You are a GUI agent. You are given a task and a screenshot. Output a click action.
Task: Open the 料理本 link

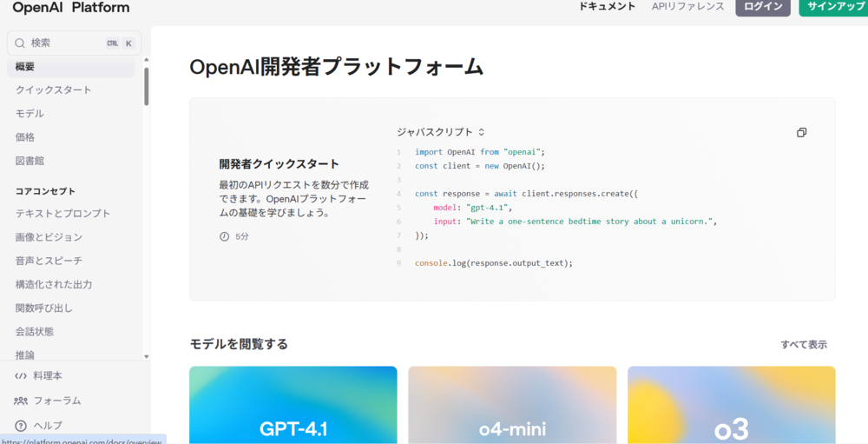coord(48,376)
